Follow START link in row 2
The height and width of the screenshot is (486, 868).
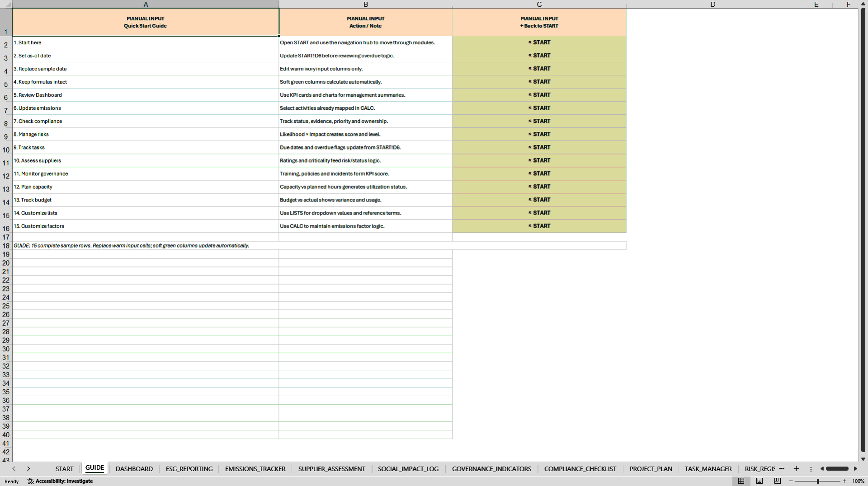tap(539, 42)
